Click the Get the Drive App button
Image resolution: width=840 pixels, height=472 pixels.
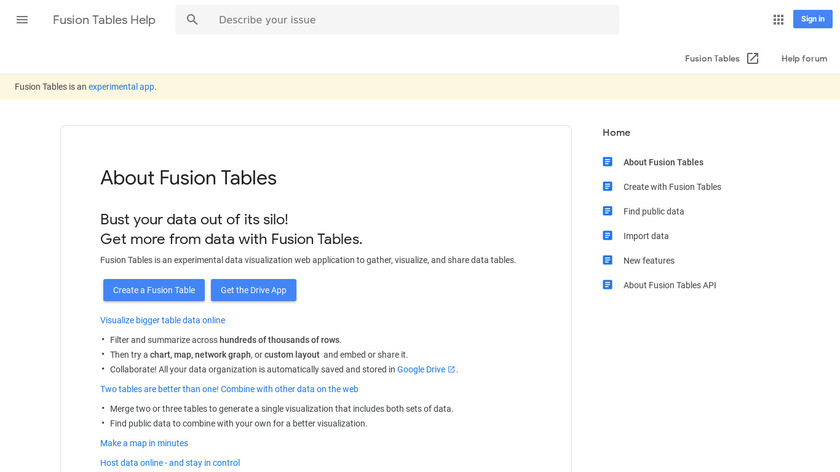(253, 290)
